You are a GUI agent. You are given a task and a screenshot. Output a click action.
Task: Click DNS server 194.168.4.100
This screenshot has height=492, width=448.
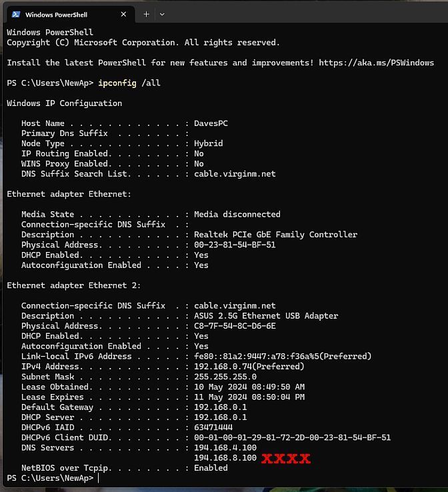[x=225, y=448]
